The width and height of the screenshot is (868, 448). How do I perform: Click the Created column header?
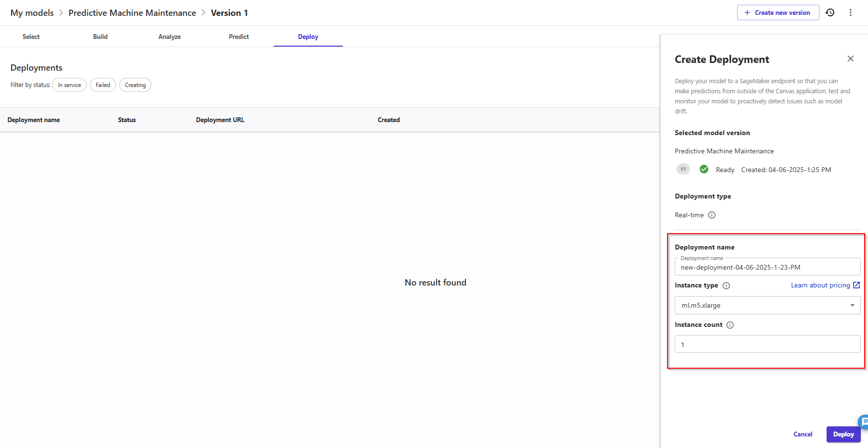tap(389, 120)
